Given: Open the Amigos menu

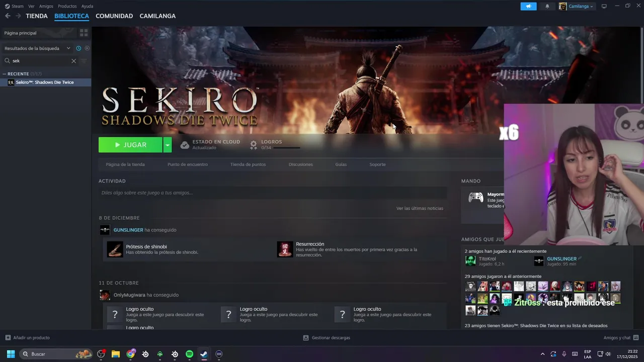Looking at the screenshot, I should (46, 6).
